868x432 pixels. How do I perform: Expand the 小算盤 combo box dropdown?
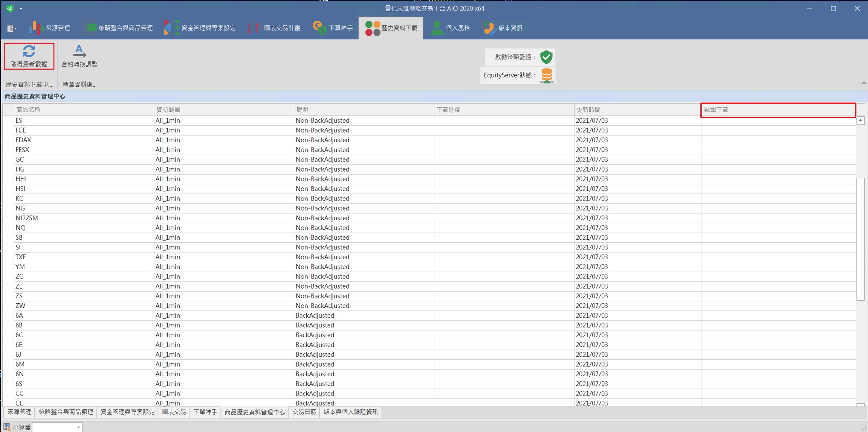pyautogui.click(x=78, y=427)
